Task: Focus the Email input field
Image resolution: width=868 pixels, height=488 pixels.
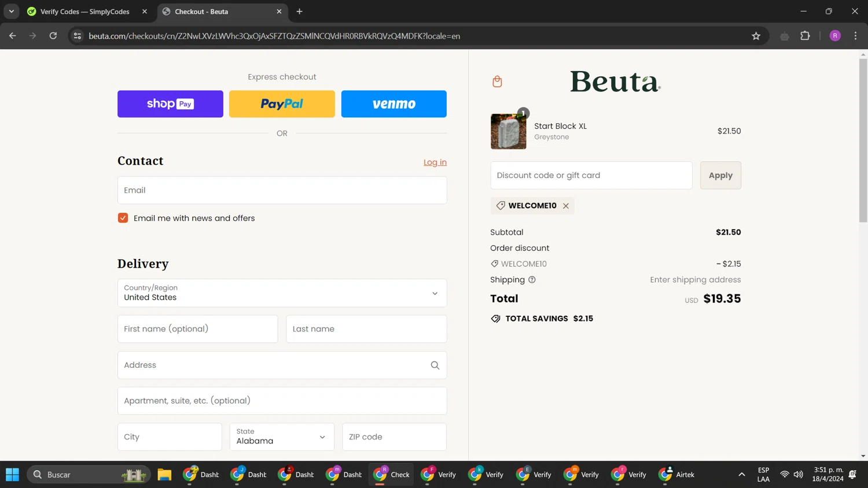Action: (x=282, y=190)
